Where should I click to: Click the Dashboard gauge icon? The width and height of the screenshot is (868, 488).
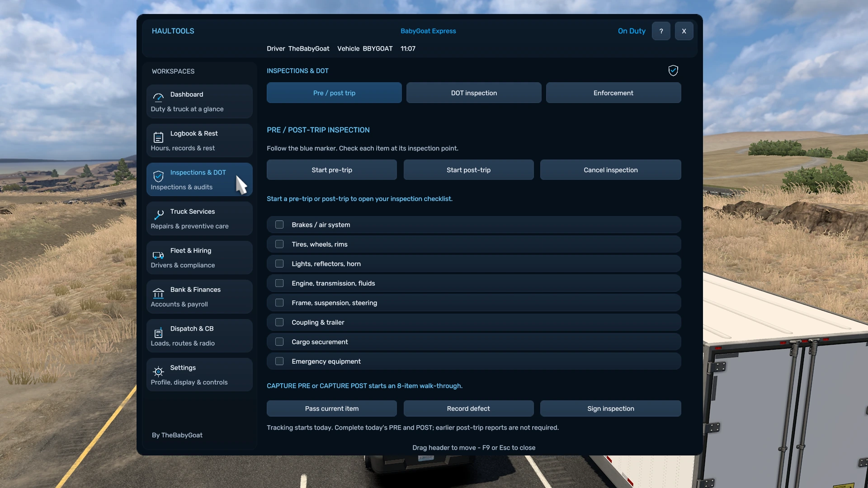[x=158, y=98]
